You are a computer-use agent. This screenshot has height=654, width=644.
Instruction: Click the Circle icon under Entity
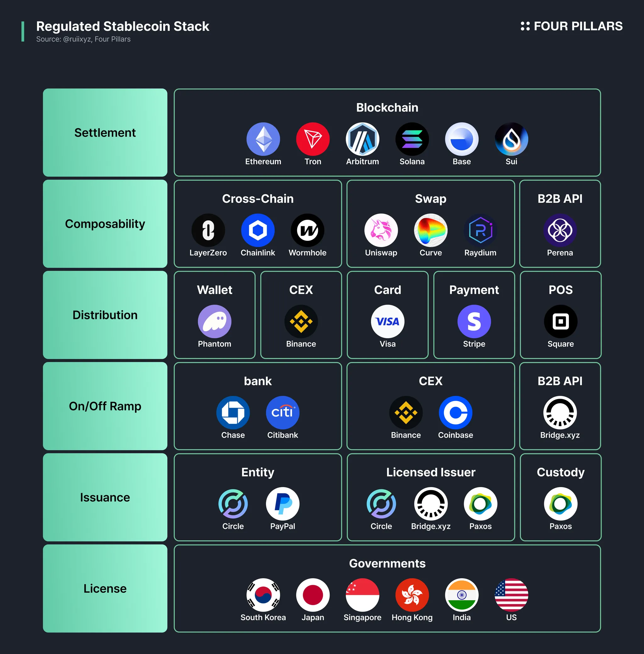233,503
